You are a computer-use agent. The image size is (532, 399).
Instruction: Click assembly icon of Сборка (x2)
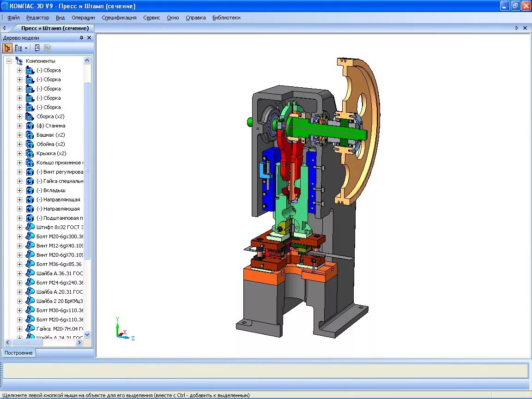30,116
